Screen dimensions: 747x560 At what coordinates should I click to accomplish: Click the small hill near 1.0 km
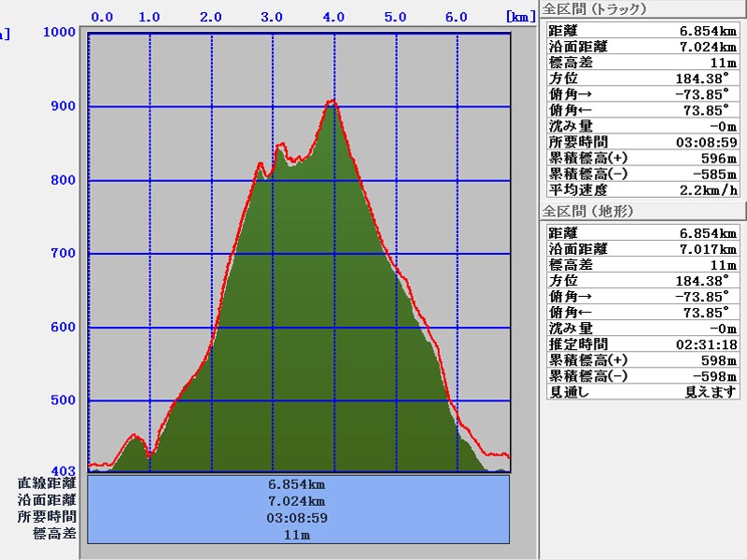coord(134,437)
